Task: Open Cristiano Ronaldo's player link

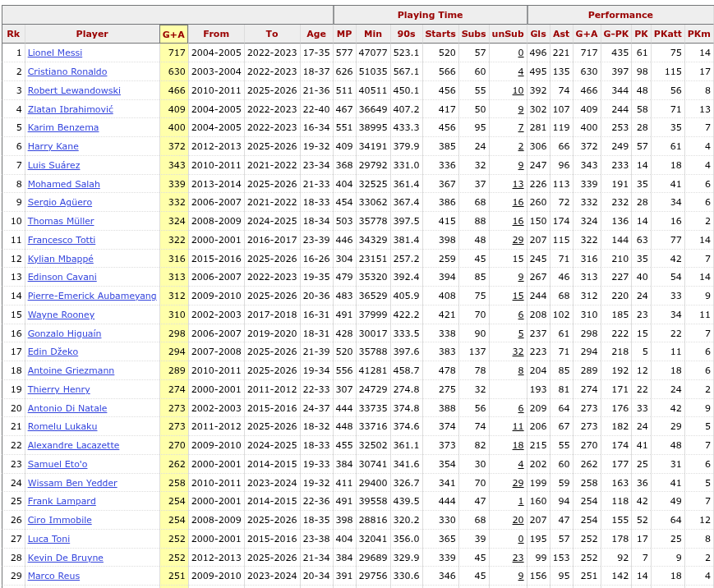Action: [67, 71]
